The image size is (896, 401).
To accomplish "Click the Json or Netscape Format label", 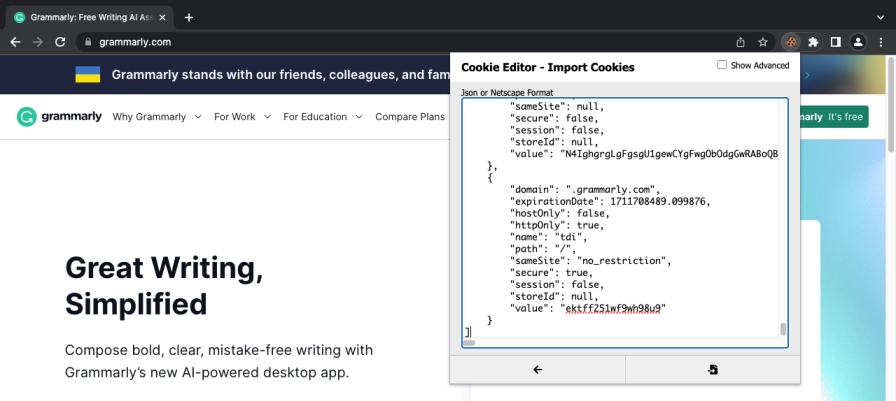I will [507, 93].
